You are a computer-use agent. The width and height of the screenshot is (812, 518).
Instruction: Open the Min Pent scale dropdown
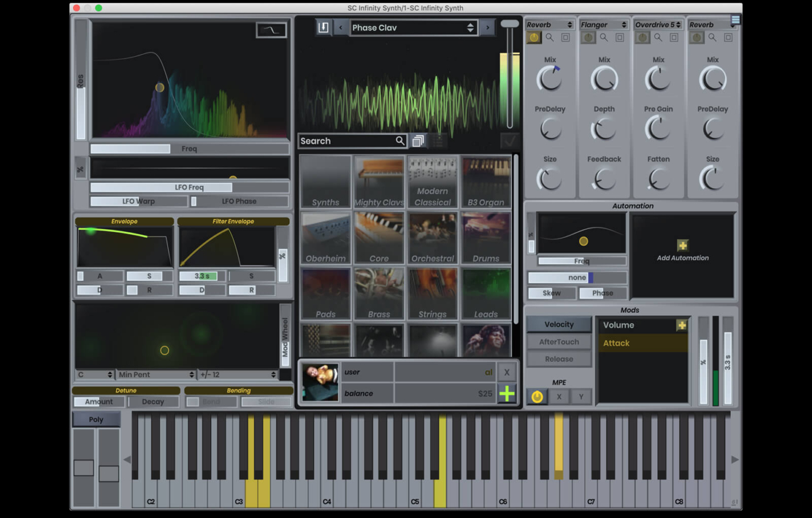pos(156,374)
